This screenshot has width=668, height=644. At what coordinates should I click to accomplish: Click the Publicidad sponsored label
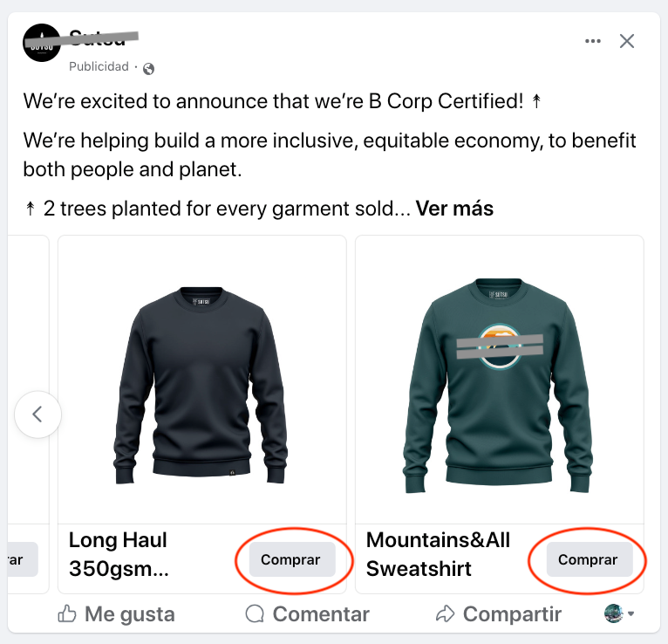tap(99, 67)
